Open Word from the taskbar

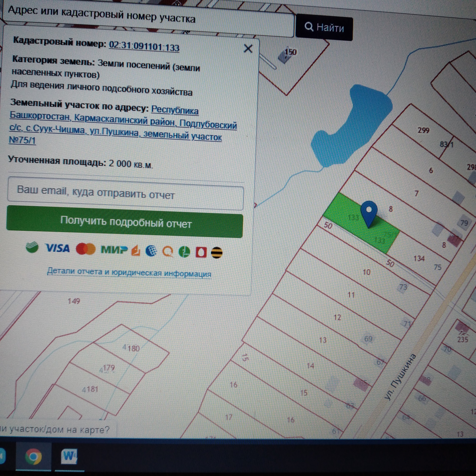[x=69, y=456]
